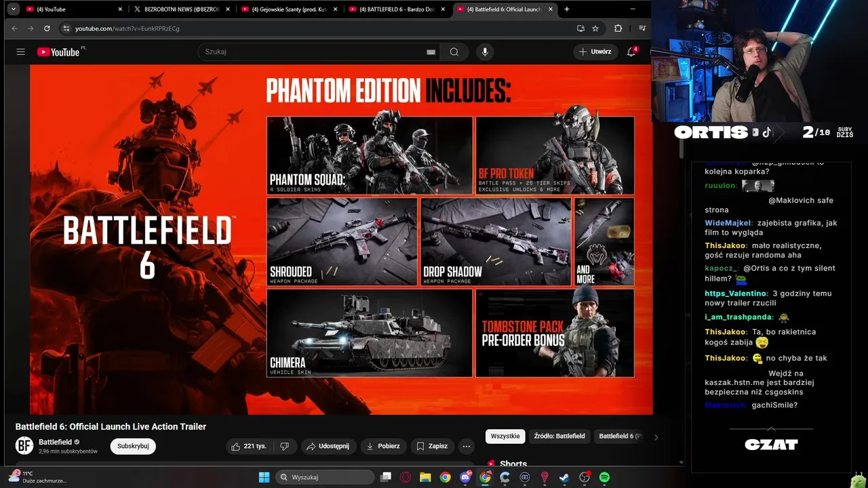Click the video title text below player
The width and height of the screenshot is (868, 488).
(x=111, y=426)
